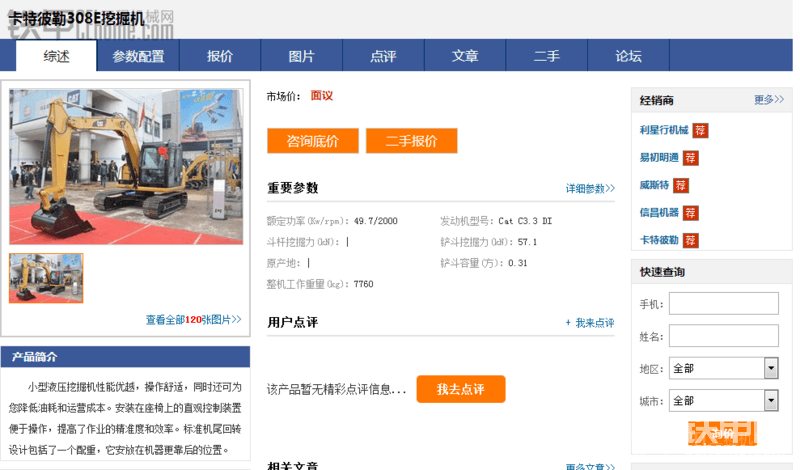The width and height of the screenshot is (800, 470).
Task: Open the 综述 tab
Action: 56,56
